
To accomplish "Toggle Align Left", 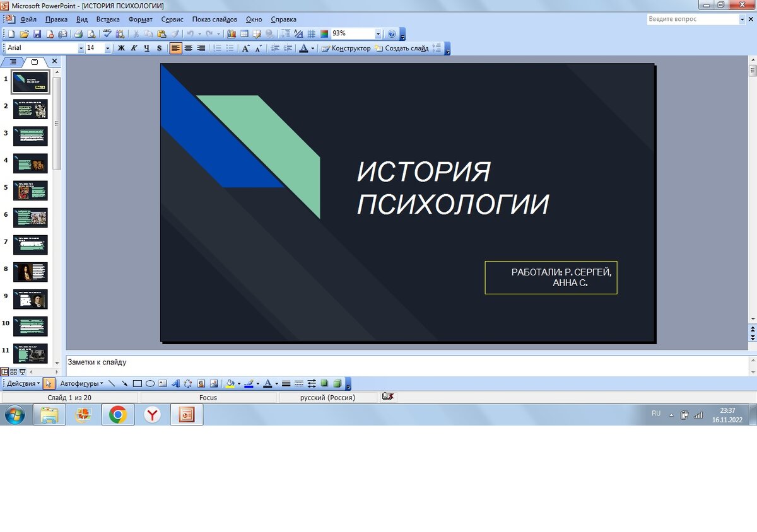I will click(x=175, y=48).
